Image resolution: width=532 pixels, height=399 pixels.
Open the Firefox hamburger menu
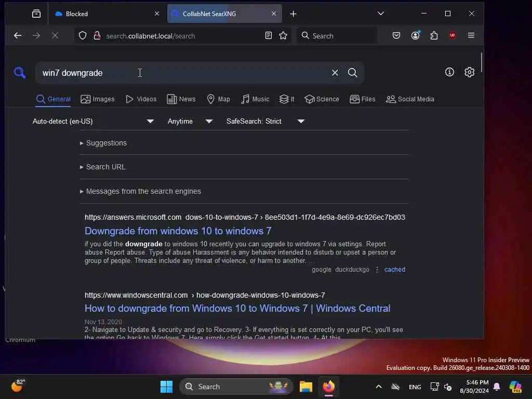(471, 35)
